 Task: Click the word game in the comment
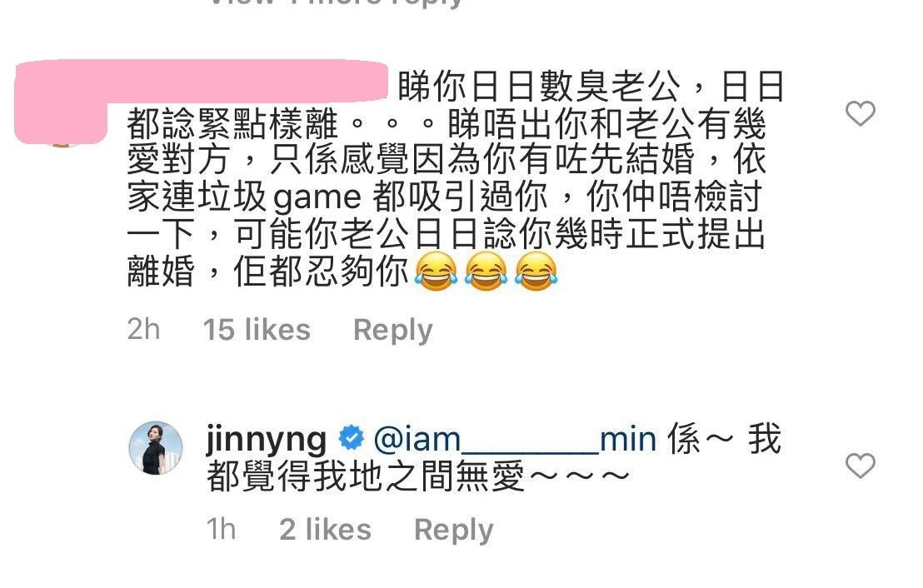click(317, 199)
